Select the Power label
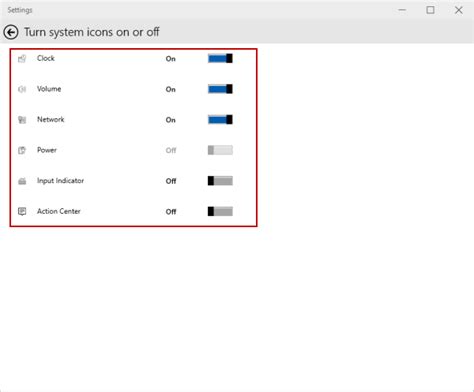This screenshot has height=392, width=474. click(47, 150)
